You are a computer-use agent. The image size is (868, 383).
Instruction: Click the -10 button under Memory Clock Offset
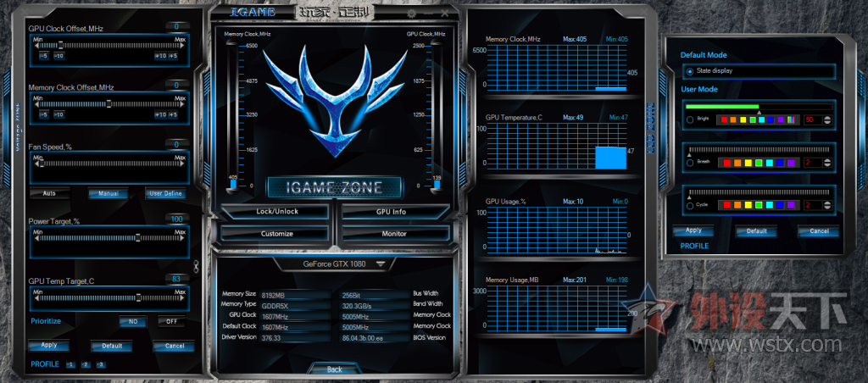pos(58,114)
